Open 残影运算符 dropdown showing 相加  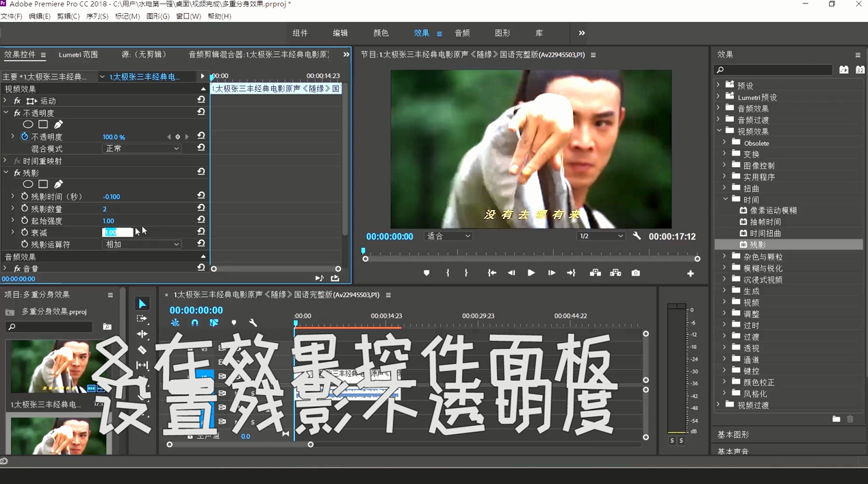[142, 244]
